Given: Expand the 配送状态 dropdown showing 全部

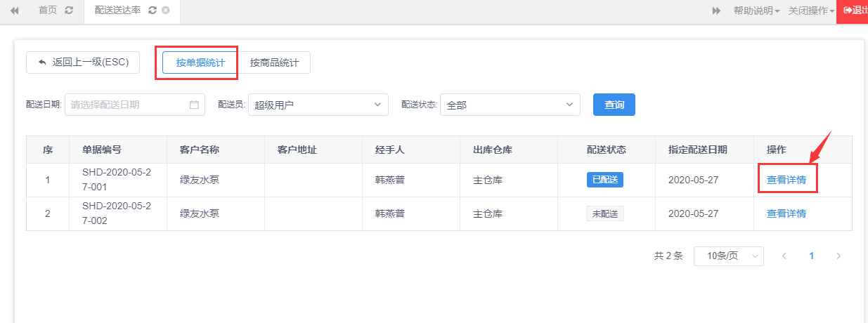Looking at the screenshot, I should 510,105.
